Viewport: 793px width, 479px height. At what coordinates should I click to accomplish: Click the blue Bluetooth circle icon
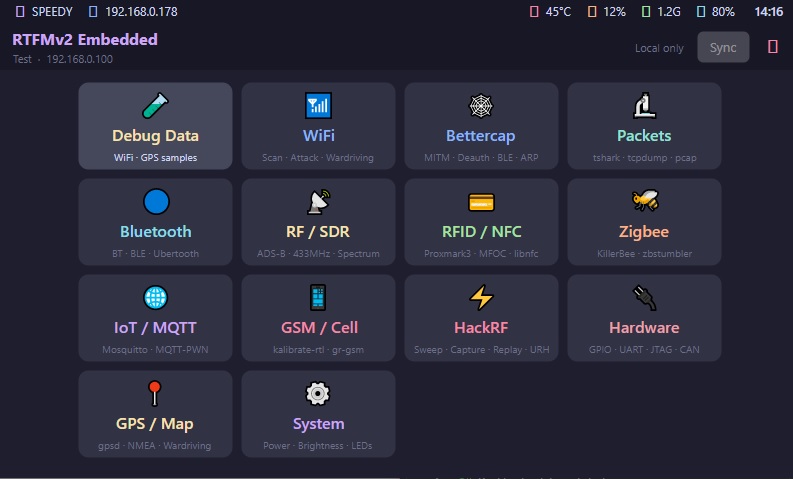156,202
